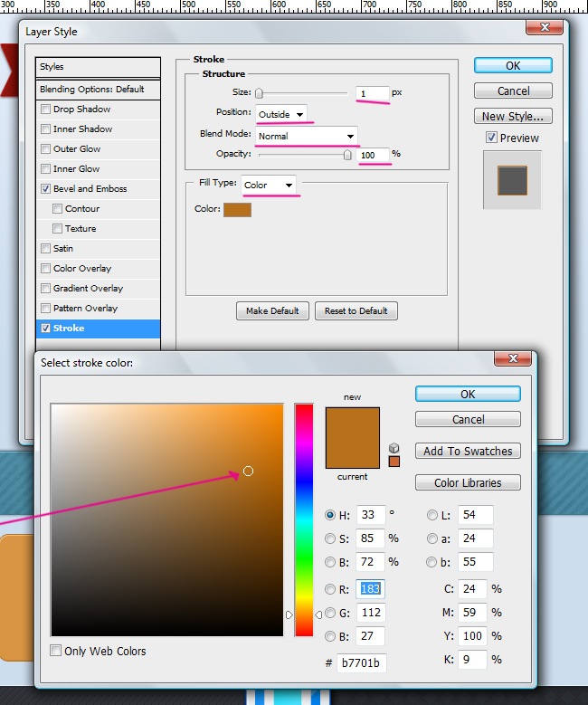Toggle the Preview checkbox
Viewport: 588px width, 705px height.
pyautogui.click(x=491, y=138)
